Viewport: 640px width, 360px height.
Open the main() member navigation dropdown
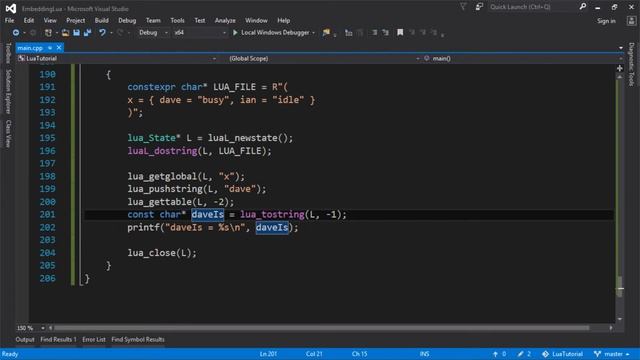pyautogui.click(x=523, y=59)
